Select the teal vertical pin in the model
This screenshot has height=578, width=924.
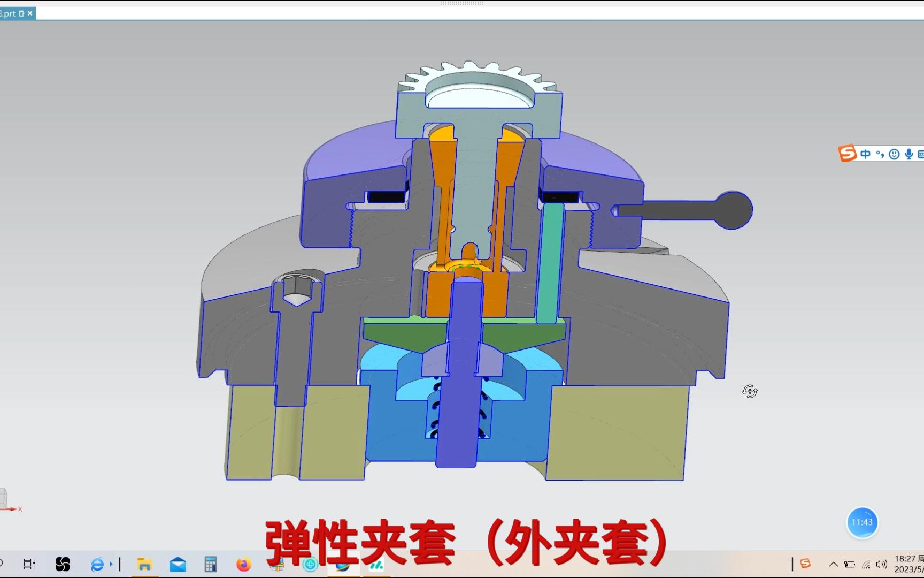coord(550,263)
